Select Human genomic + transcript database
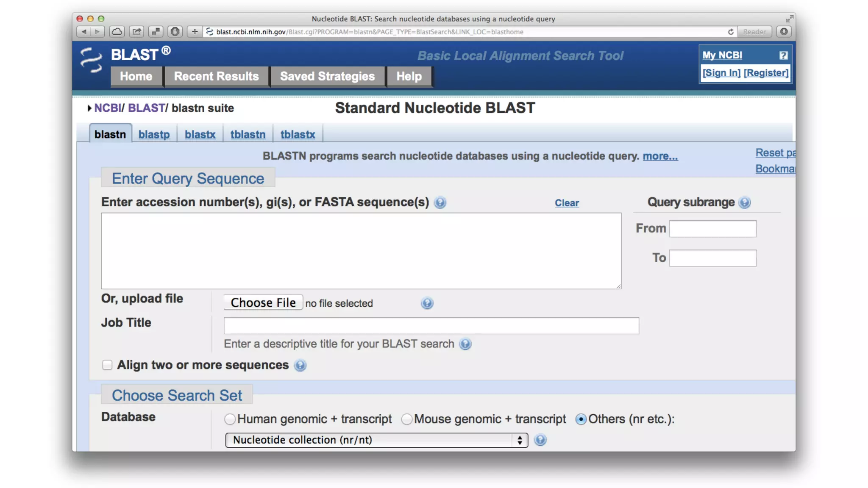Viewport: 868px width, 488px height. point(230,419)
